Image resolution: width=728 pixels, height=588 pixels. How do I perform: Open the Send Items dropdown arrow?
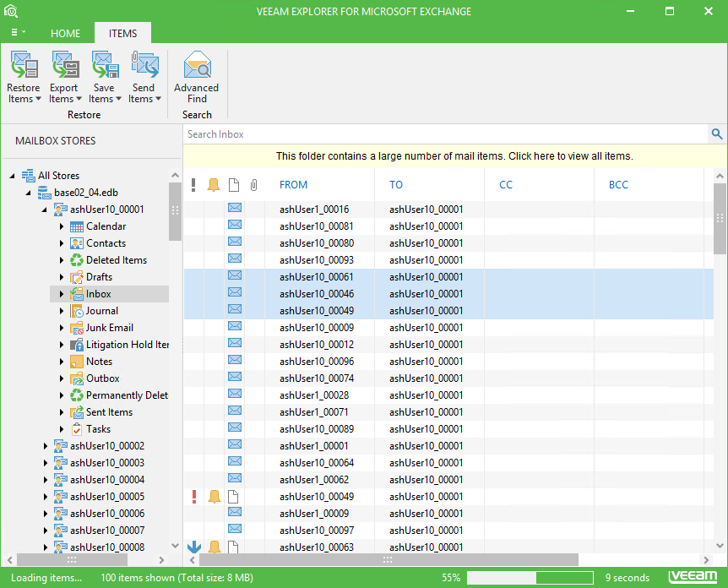point(158,99)
